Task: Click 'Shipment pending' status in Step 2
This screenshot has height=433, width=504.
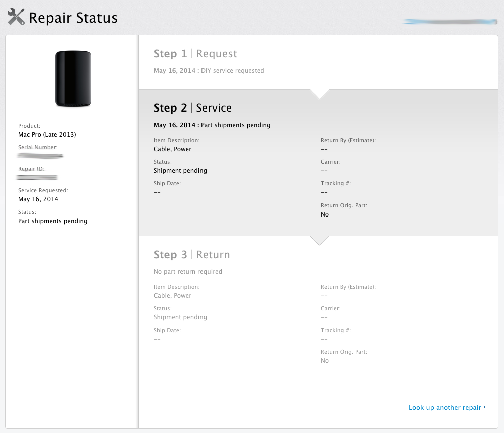Action: (180, 171)
